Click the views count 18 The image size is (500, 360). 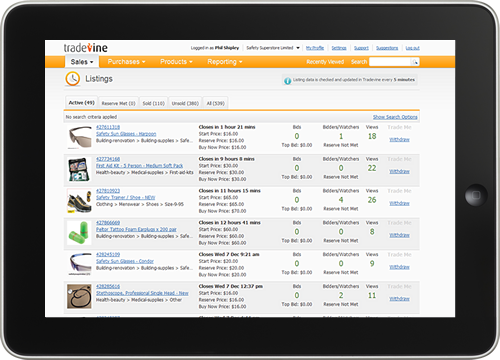coord(372,136)
